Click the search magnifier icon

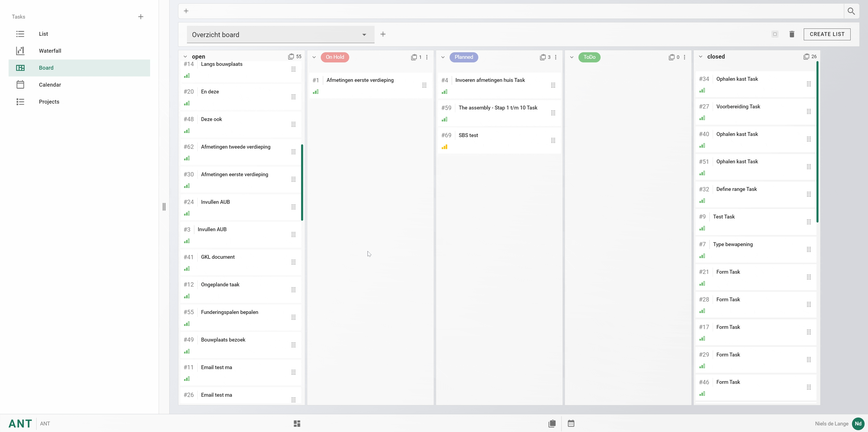[851, 11]
